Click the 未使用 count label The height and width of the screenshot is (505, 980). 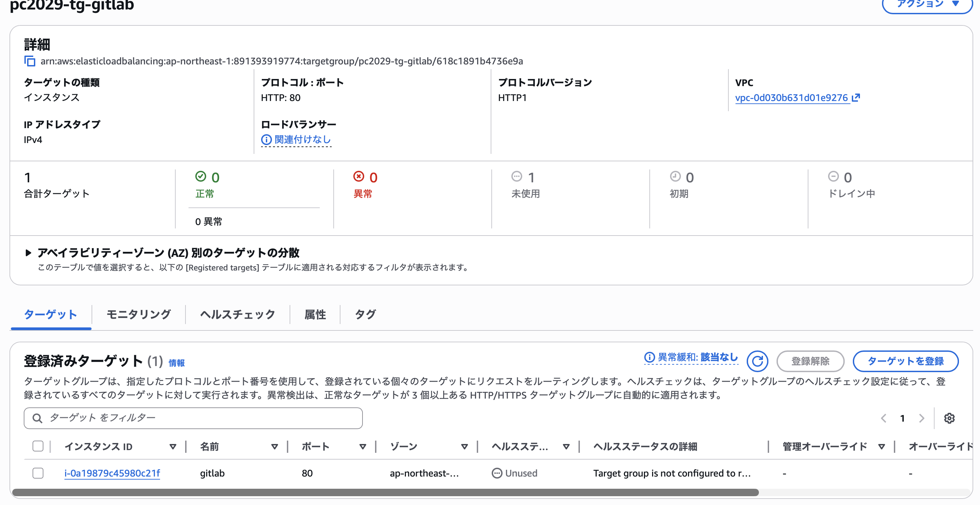coord(526,194)
